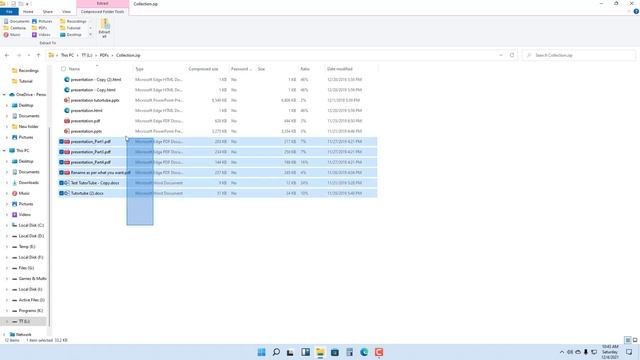Screen dimensions: 640x360
Task: Uncheck presentation_Part1.pdf checkbox
Action: tap(61, 142)
